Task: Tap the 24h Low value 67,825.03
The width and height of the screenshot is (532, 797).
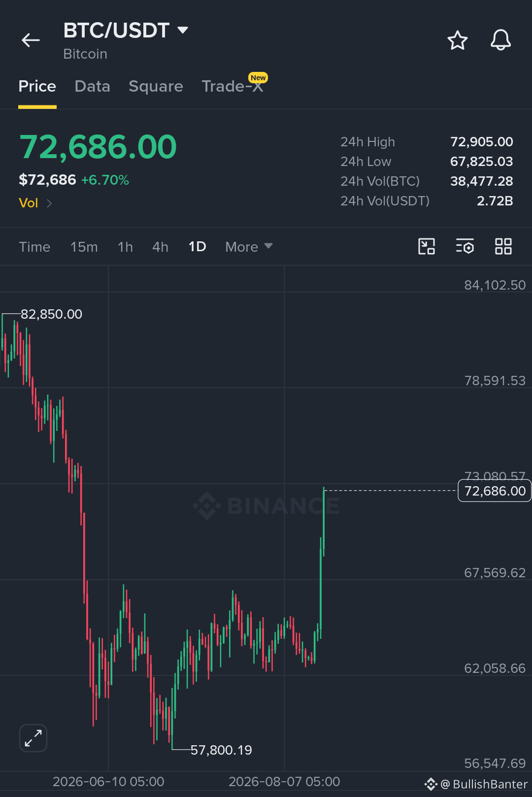Action: [x=482, y=162]
